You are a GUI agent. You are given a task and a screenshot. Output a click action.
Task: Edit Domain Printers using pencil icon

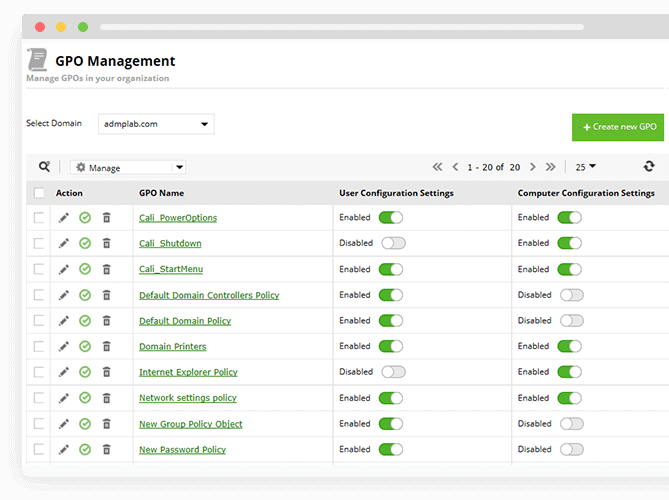click(64, 346)
